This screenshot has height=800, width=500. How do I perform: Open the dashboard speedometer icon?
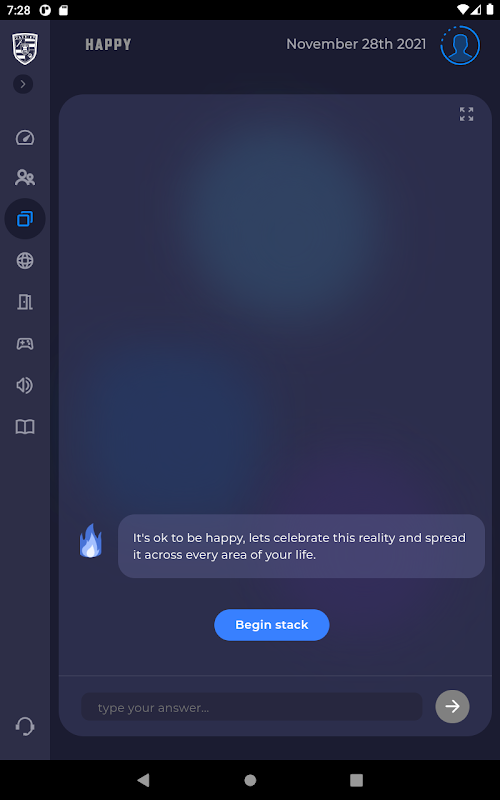tap(25, 138)
